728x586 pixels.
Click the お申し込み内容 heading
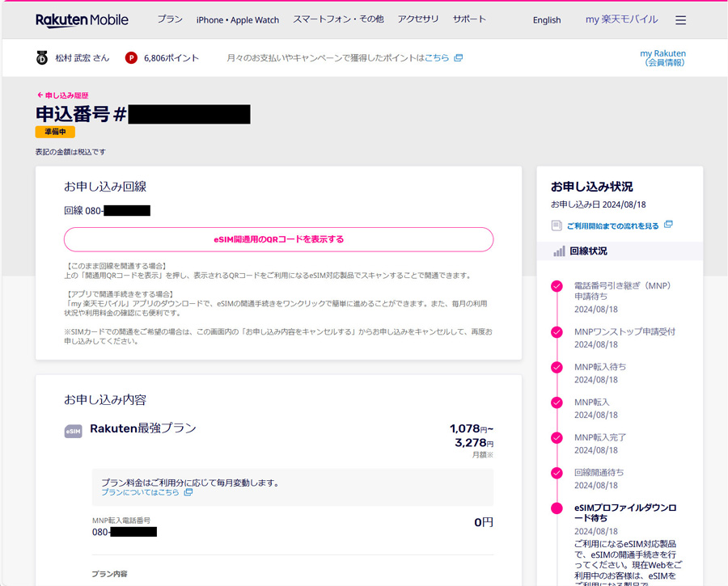point(105,399)
